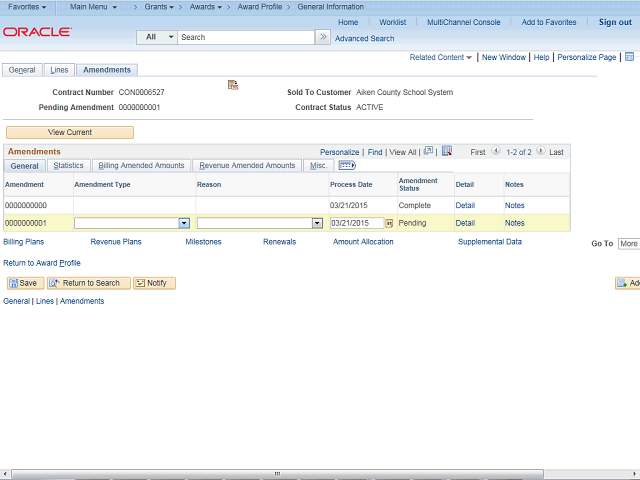Click Personalize link in Amendments grid
The image size is (640, 480).
coord(339,152)
